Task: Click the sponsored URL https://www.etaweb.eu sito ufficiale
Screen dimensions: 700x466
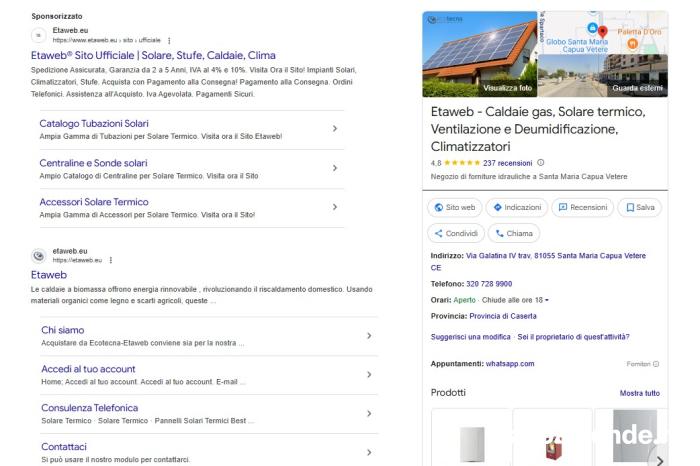Action: click(x=106, y=40)
